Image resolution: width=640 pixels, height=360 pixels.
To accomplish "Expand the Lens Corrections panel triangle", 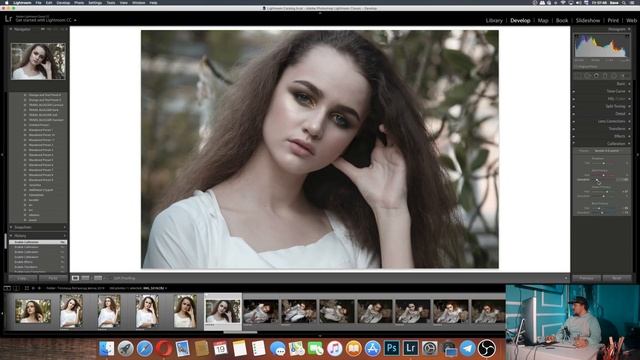I will [x=629, y=121].
